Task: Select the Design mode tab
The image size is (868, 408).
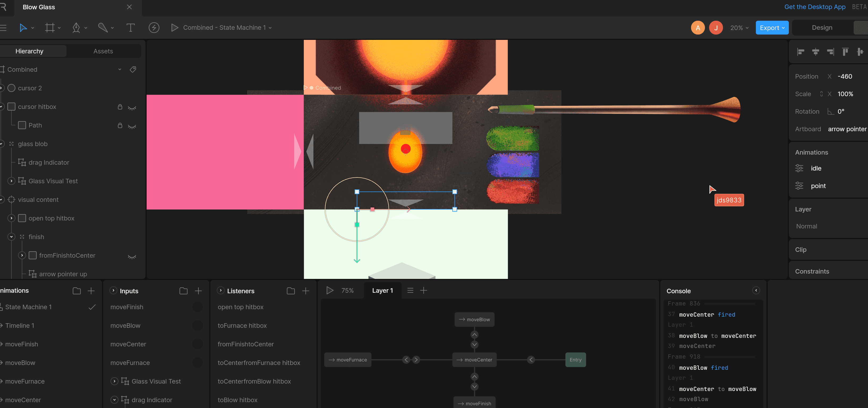Action: [822, 28]
